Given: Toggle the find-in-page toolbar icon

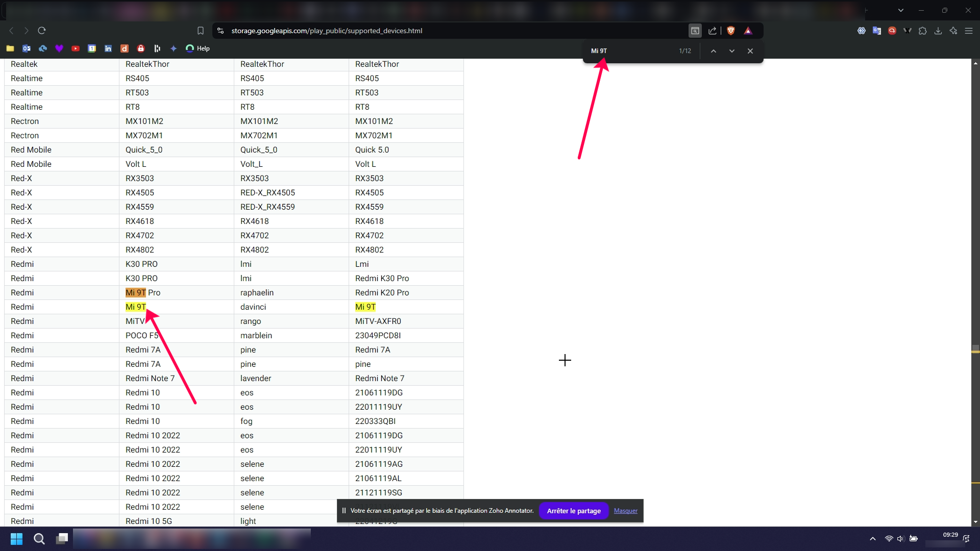Looking at the screenshot, I should 695,31.
